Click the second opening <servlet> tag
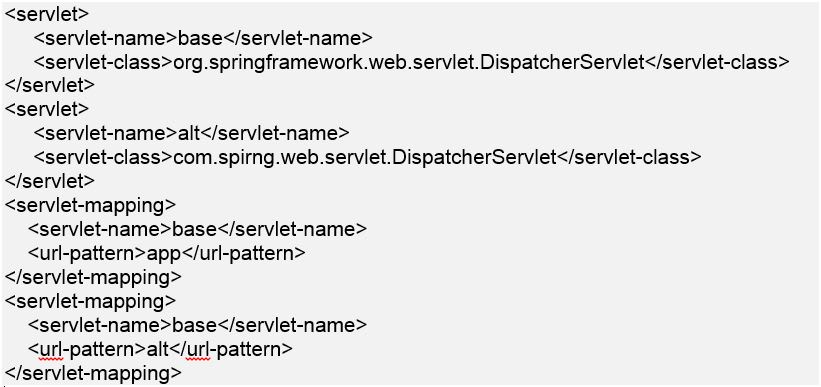 tap(47, 110)
